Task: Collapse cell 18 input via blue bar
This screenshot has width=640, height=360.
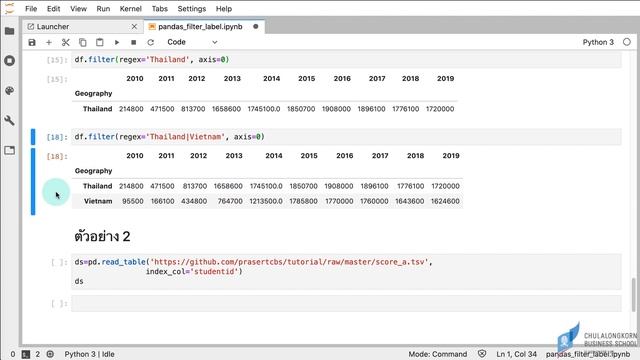Action: coord(33,137)
